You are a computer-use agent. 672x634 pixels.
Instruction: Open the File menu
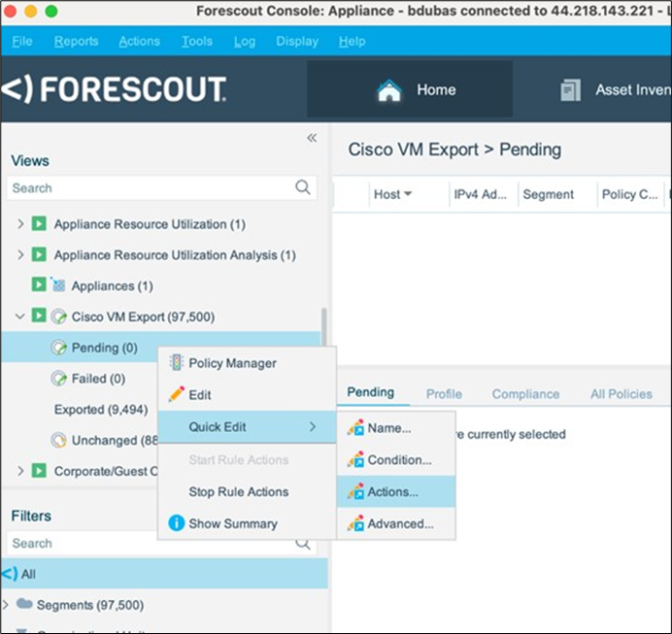tap(22, 41)
